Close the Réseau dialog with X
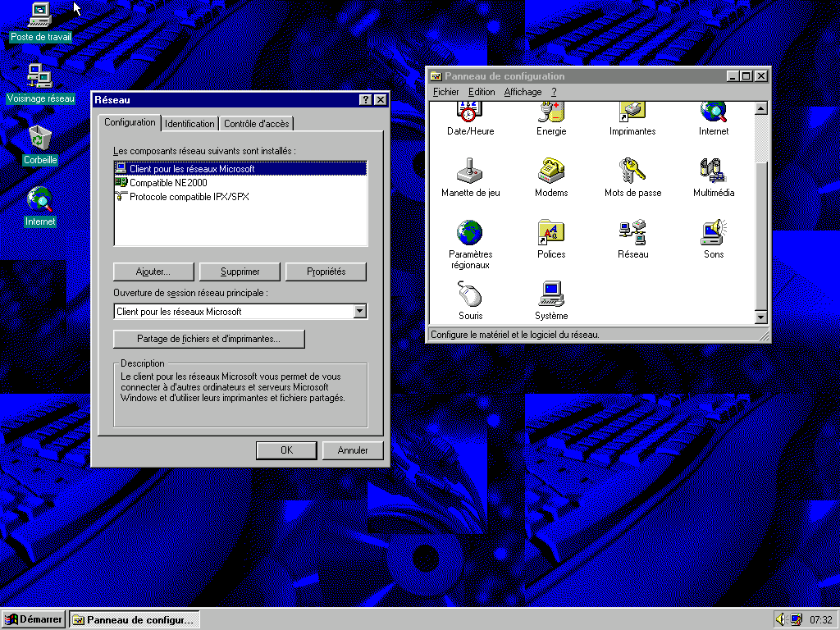This screenshot has height=630, width=840. [x=381, y=99]
